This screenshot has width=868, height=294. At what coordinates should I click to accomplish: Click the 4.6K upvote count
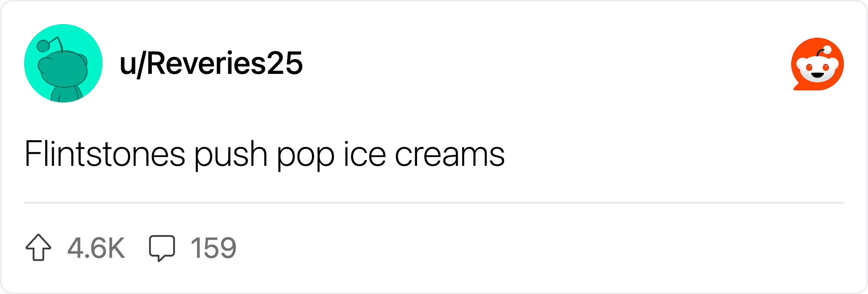pos(96,248)
